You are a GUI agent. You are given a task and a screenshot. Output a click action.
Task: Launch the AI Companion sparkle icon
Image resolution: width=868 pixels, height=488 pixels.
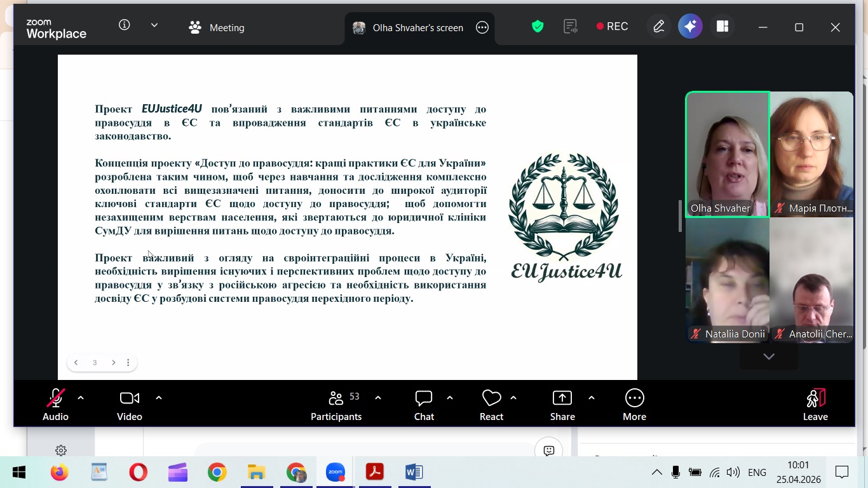690,27
